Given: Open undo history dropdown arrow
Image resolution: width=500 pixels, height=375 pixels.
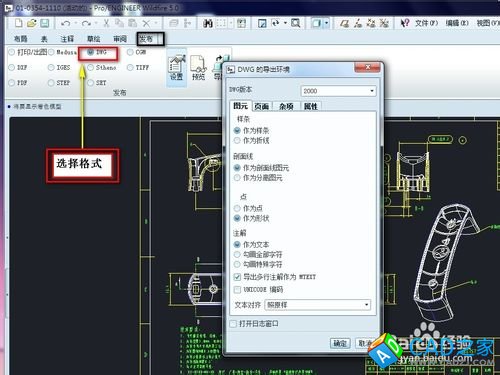Looking at the screenshot, I should tap(76, 23).
